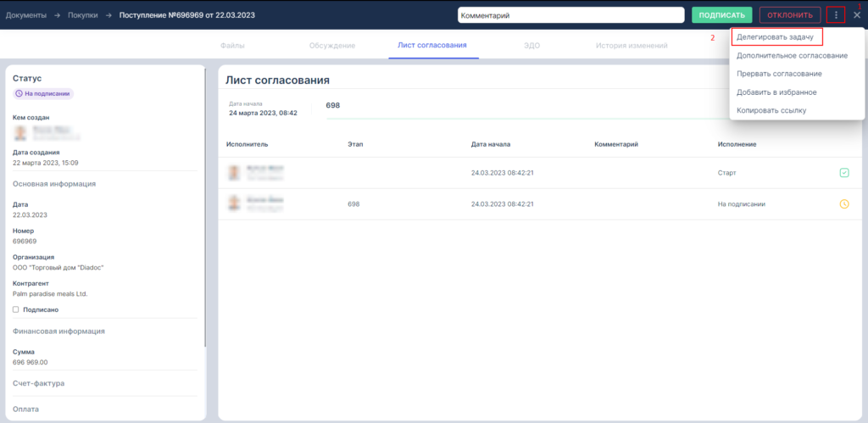Viewport: 868px width, 423px height.
Task: Expand the Основная информация section
Action: pos(54,184)
